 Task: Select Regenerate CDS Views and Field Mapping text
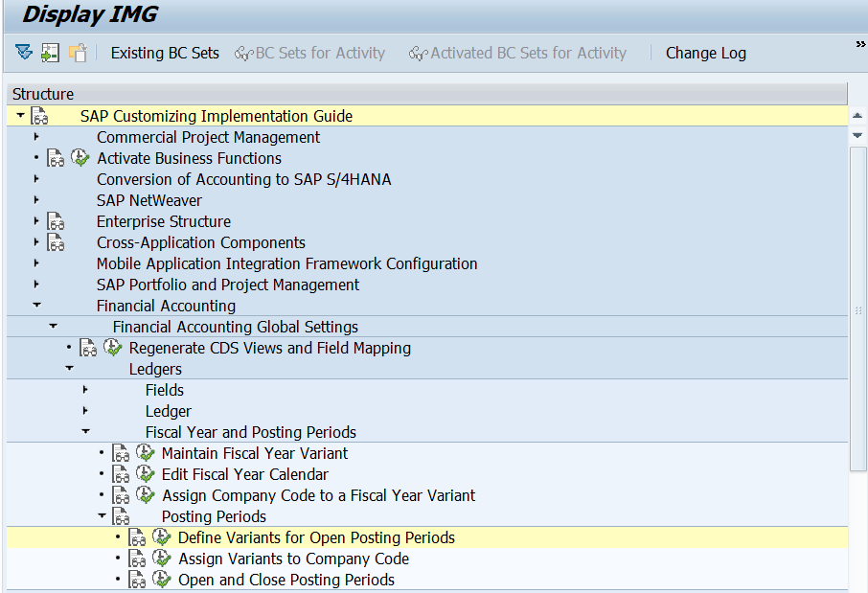coord(270,349)
